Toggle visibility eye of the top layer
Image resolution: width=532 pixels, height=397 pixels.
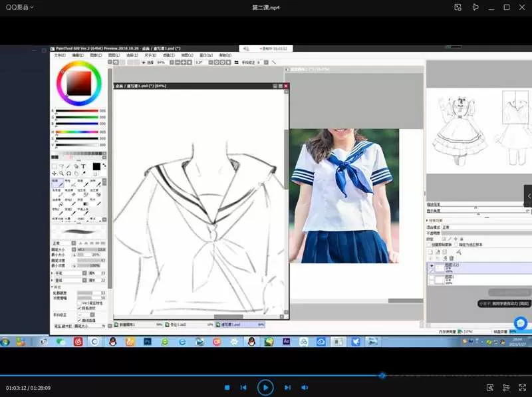[430, 266]
